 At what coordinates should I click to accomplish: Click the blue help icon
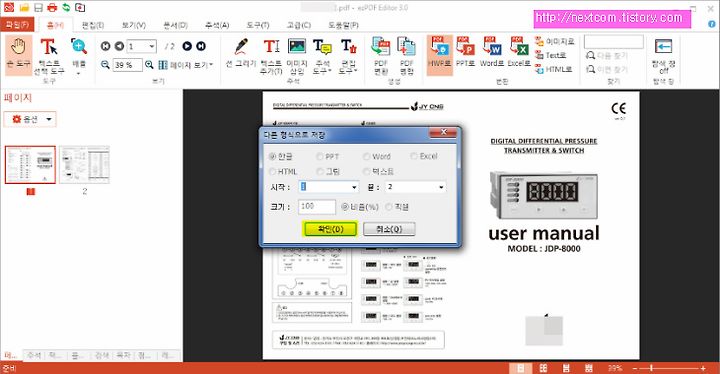pyautogui.click(x=712, y=23)
